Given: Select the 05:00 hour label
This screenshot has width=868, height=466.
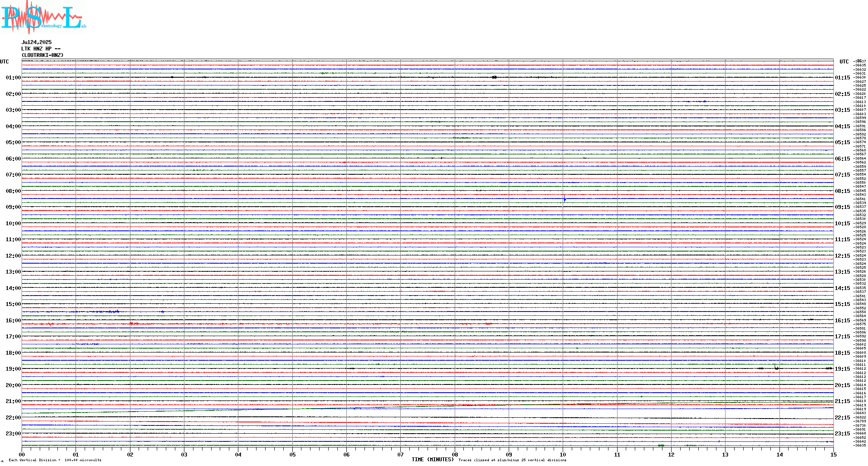Looking at the screenshot, I should pos(13,142).
